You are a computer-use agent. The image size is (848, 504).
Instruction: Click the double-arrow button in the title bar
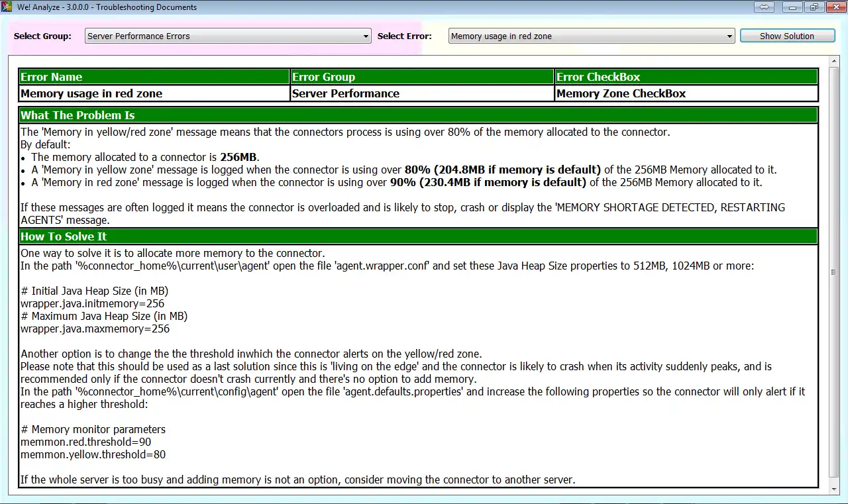pos(764,7)
